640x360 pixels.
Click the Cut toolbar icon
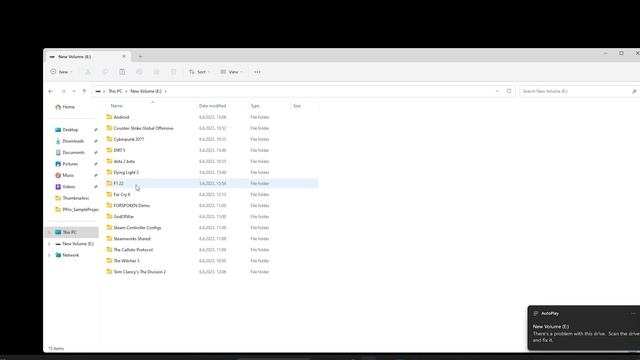click(x=88, y=72)
